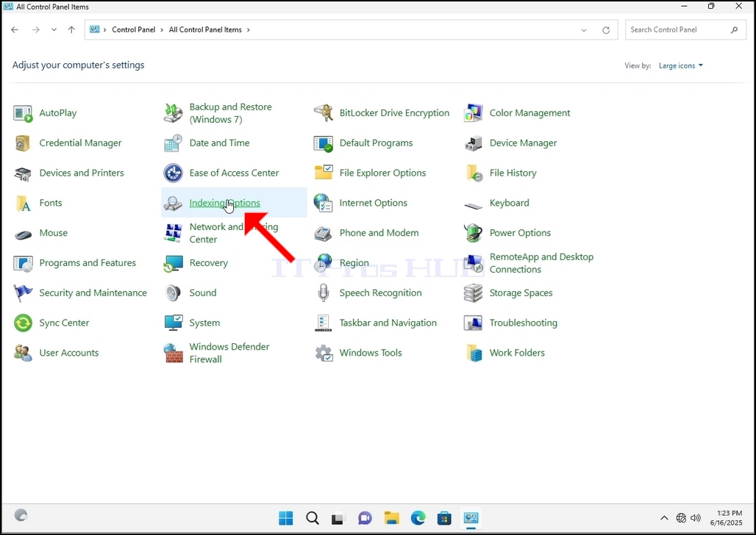Open the Internet Options globe icon
Screen dimensions: 756x535
click(x=323, y=203)
